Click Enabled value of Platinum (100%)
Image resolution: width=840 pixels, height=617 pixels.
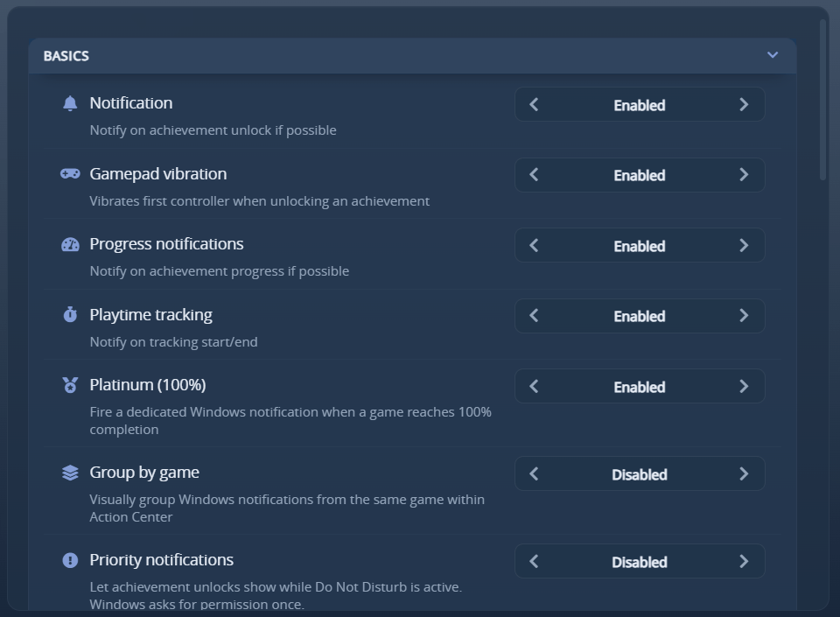point(639,387)
